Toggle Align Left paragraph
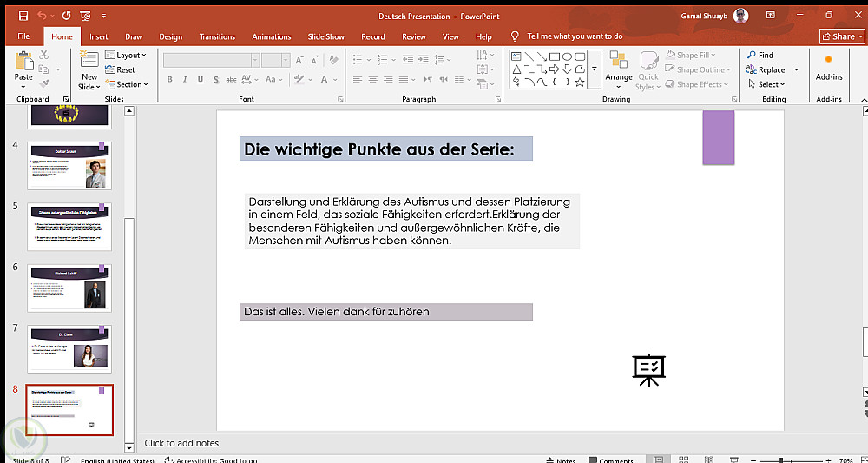Viewport: 868px width, 463px height. pyautogui.click(x=357, y=79)
